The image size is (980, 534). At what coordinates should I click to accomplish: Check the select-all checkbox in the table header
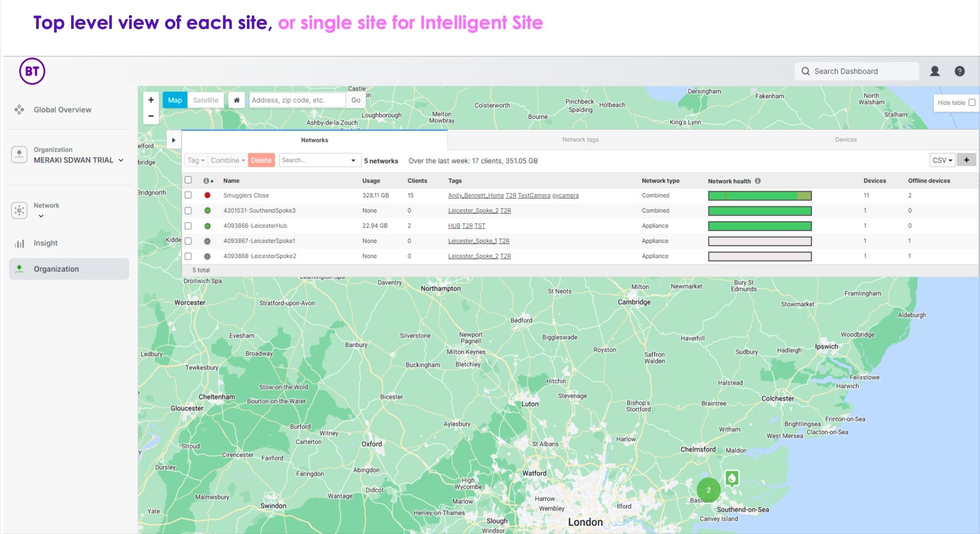pos(189,180)
